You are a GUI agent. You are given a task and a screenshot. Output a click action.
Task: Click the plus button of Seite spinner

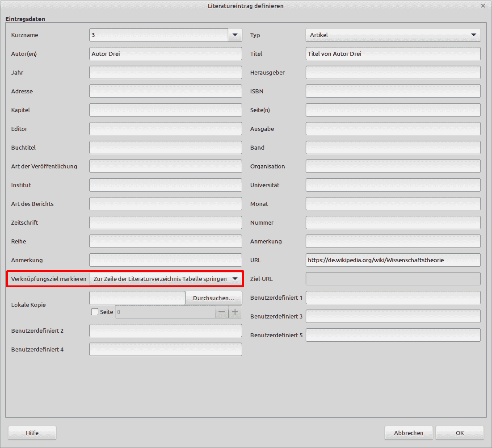235,312
